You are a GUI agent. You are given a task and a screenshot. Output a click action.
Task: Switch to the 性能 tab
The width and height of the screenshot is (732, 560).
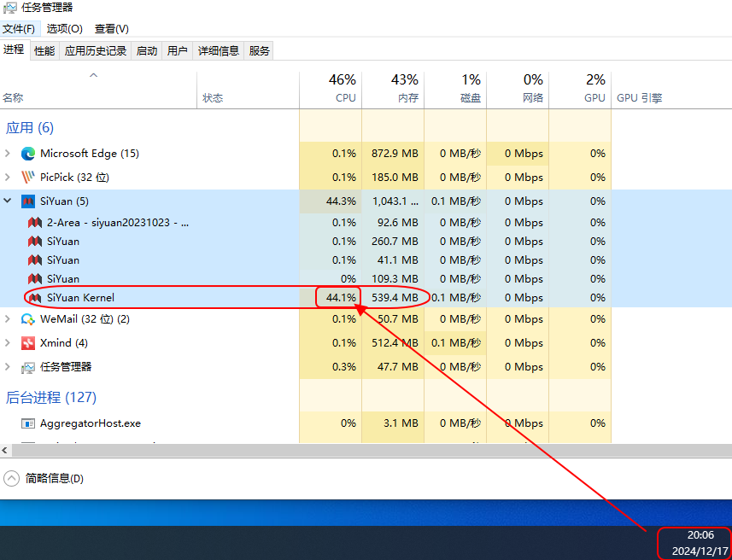(x=44, y=51)
